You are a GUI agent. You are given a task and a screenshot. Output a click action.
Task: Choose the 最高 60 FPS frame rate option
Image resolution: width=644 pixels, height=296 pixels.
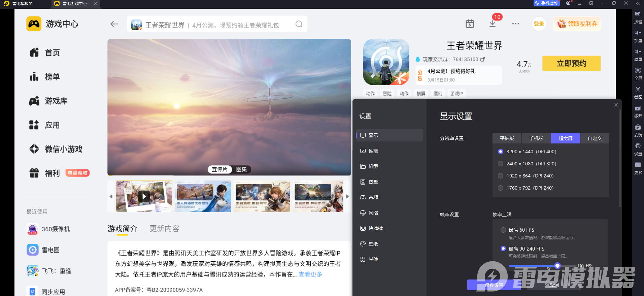click(503, 230)
